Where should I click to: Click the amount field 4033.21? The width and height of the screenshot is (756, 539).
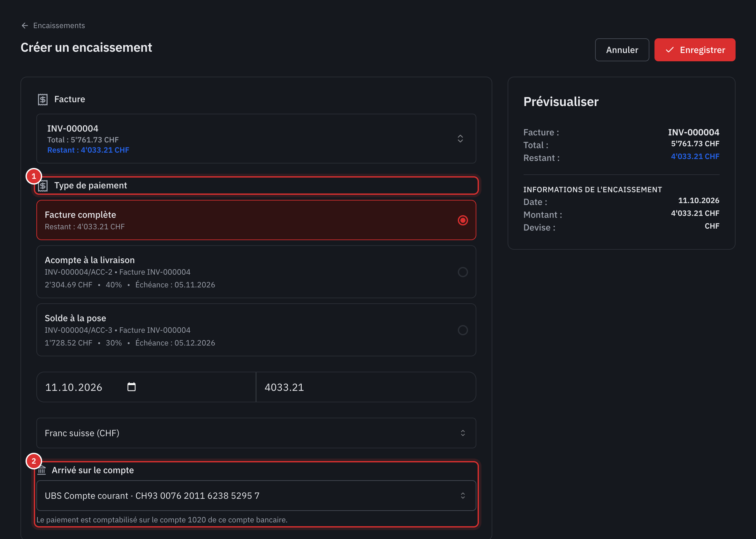[366, 387]
